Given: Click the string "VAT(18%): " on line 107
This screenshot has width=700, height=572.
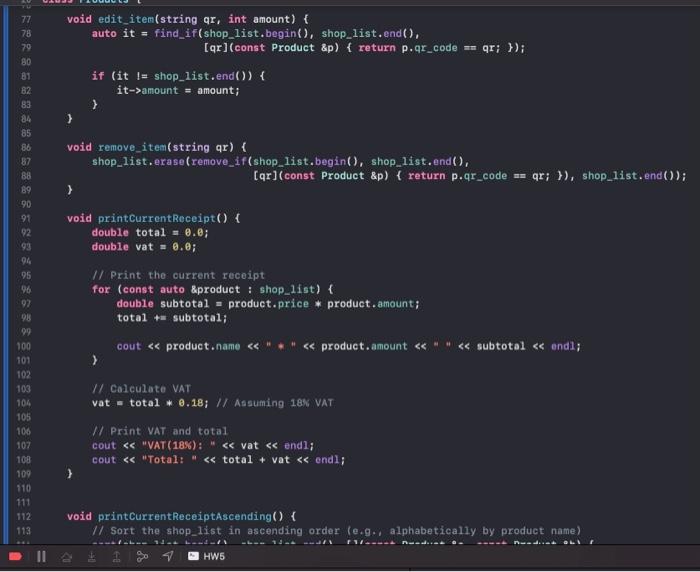Looking at the screenshot, I should pyautogui.click(x=179, y=446).
